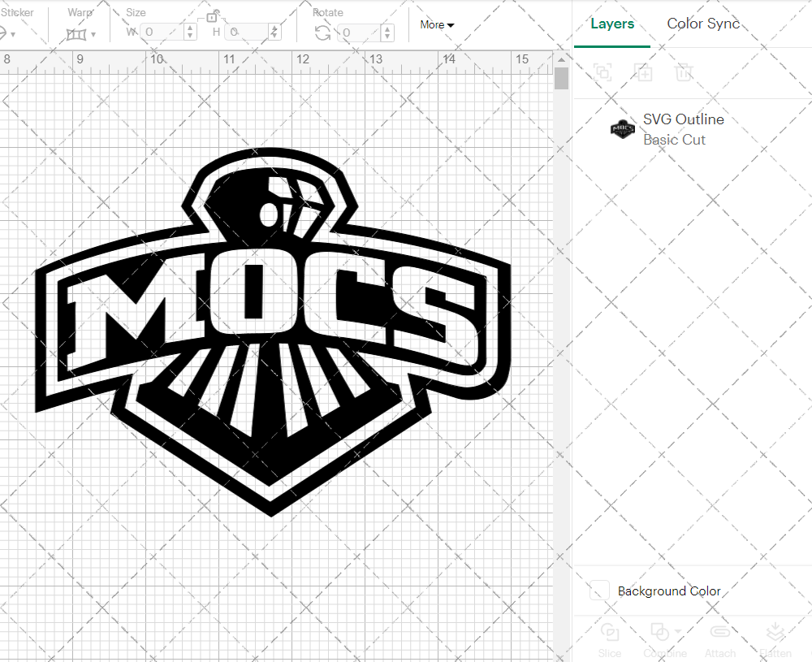
Task: Open the Background Color swatch
Action: tap(598, 591)
